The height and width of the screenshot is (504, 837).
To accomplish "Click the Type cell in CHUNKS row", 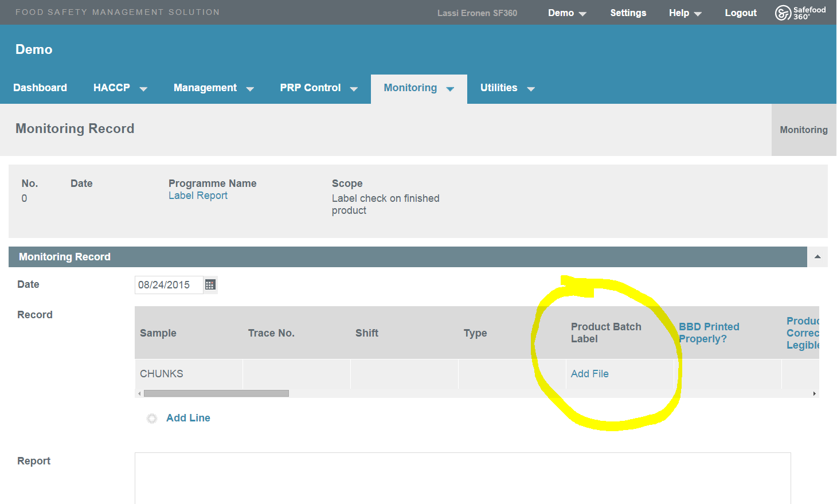I will [x=513, y=374].
